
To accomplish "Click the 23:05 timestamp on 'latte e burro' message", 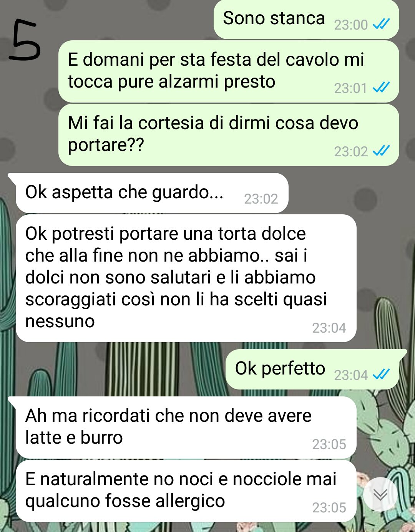I will click(x=329, y=444).
